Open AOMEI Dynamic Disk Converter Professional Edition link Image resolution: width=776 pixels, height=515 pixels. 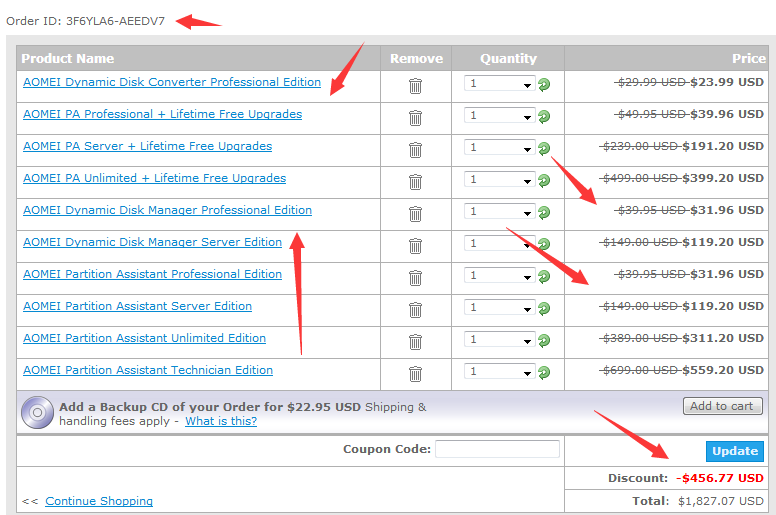[172, 82]
